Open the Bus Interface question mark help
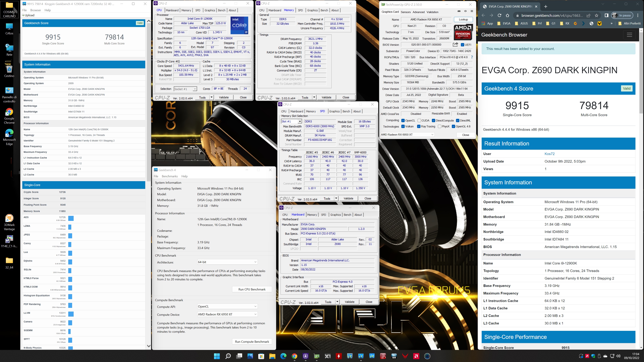The image size is (644, 362). click(x=472, y=57)
